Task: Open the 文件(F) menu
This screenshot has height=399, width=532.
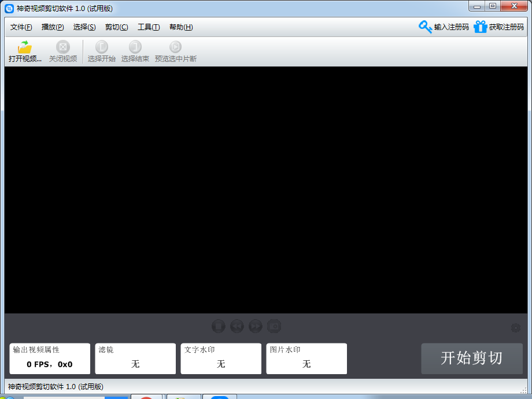Action: click(21, 27)
